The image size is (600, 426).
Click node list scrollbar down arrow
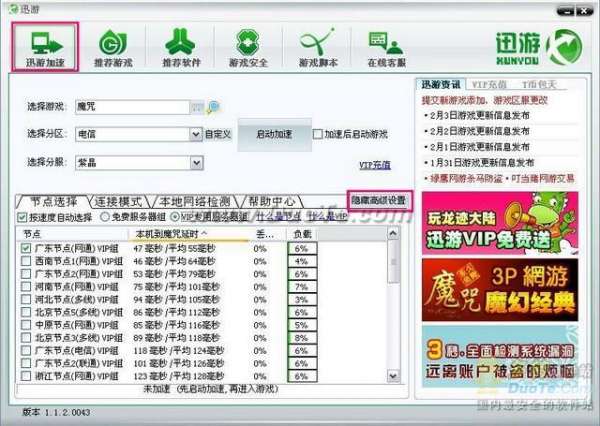pos(393,376)
